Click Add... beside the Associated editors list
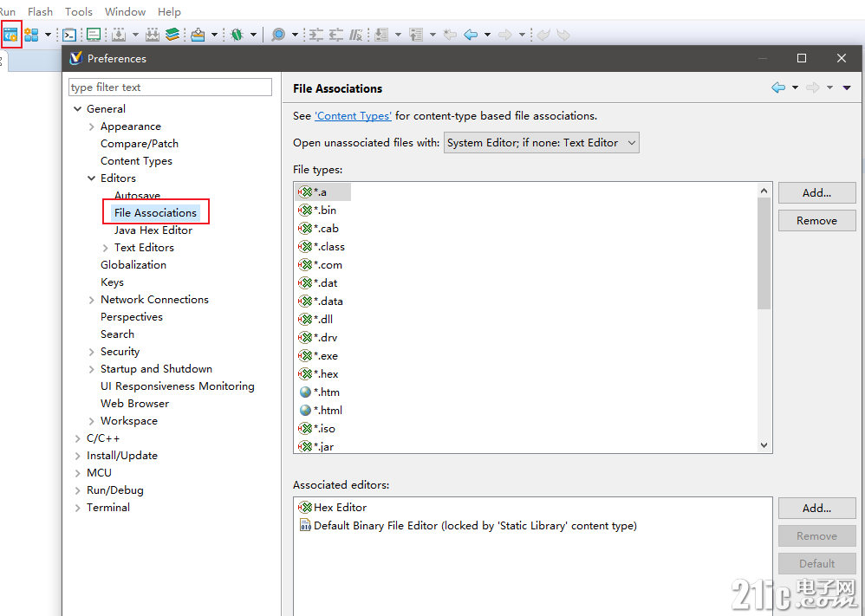 coord(816,509)
